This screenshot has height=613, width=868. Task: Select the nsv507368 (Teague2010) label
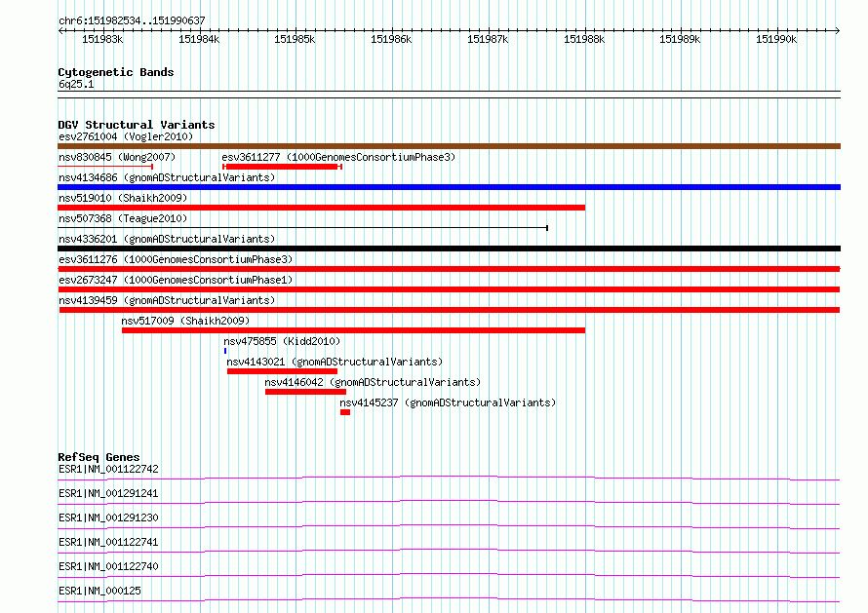coord(123,218)
